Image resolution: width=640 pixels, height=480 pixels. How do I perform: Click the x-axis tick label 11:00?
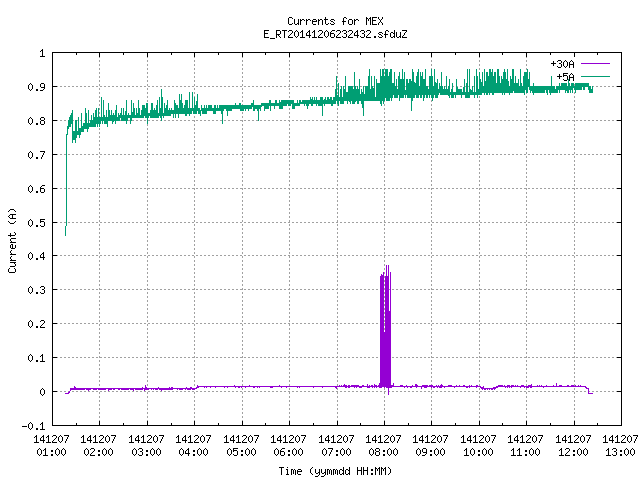coord(525,452)
